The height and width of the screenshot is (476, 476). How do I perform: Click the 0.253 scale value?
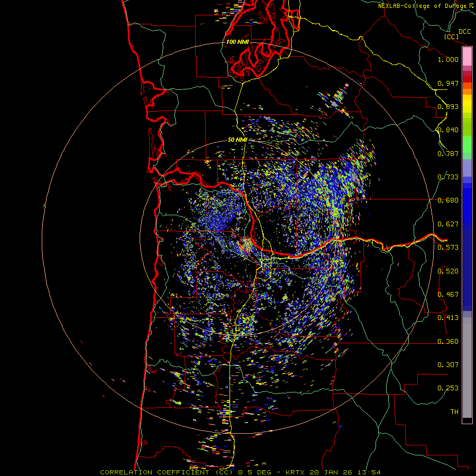(x=448, y=388)
